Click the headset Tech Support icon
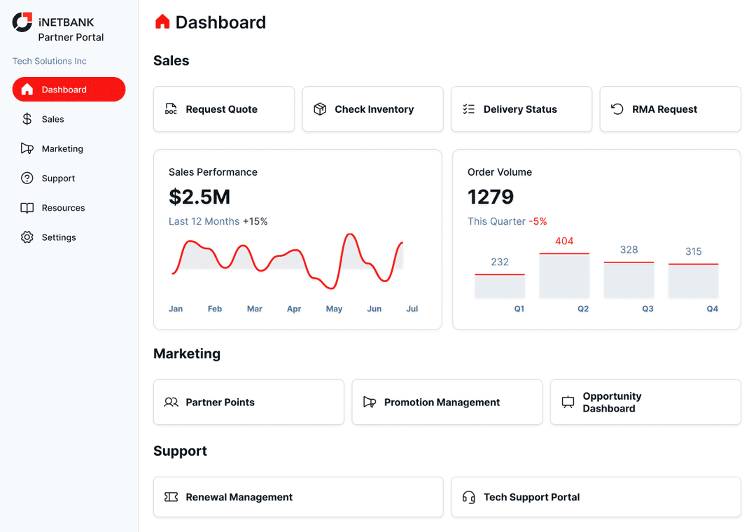 tap(469, 497)
